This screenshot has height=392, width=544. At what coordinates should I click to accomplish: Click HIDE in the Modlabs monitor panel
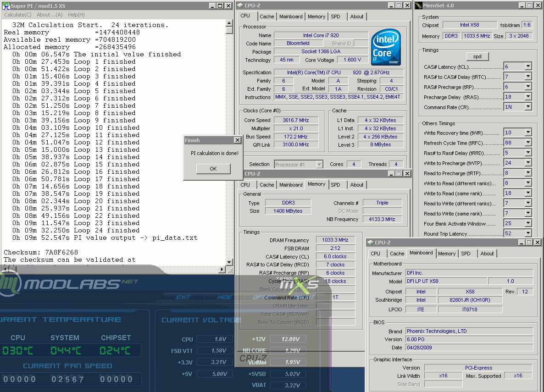[224, 297]
